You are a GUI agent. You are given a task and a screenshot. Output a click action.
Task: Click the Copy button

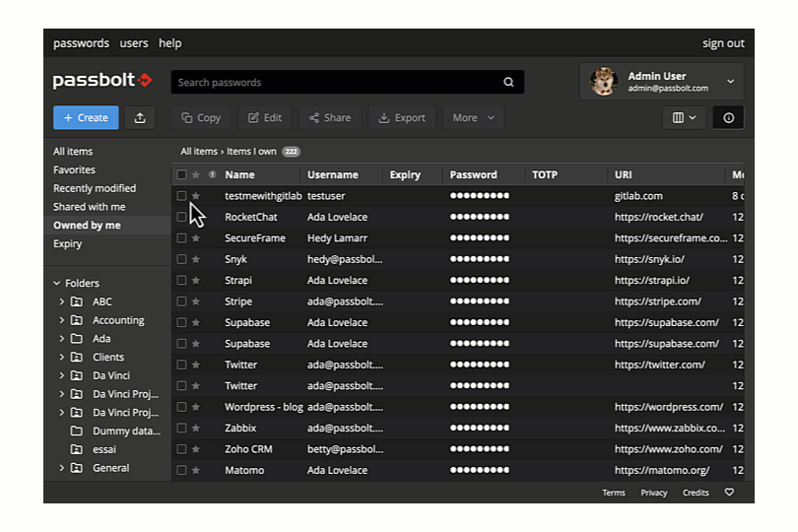click(201, 117)
